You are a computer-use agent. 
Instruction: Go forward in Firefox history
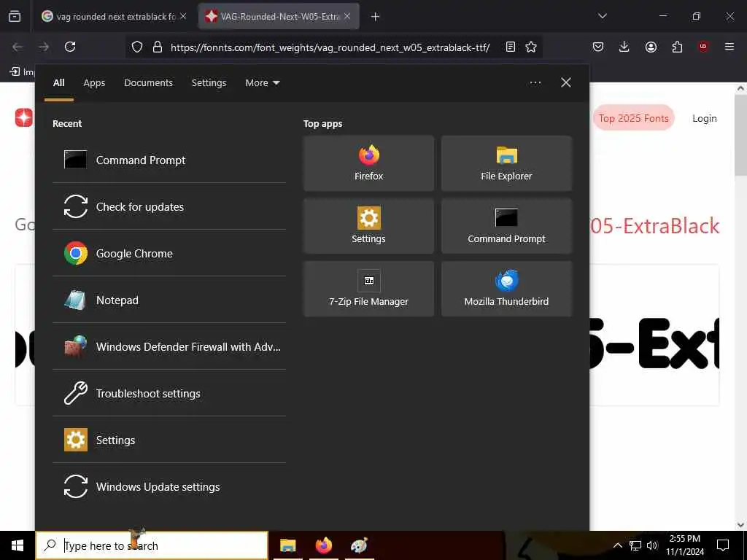coord(44,47)
